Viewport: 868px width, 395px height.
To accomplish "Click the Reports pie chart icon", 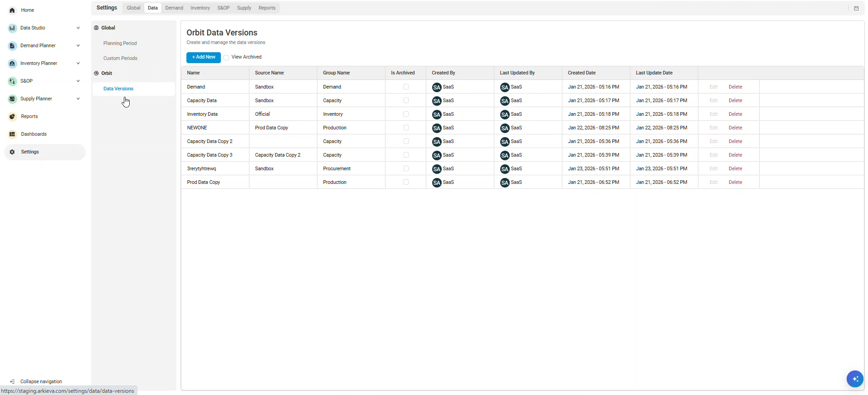I will (12, 117).
